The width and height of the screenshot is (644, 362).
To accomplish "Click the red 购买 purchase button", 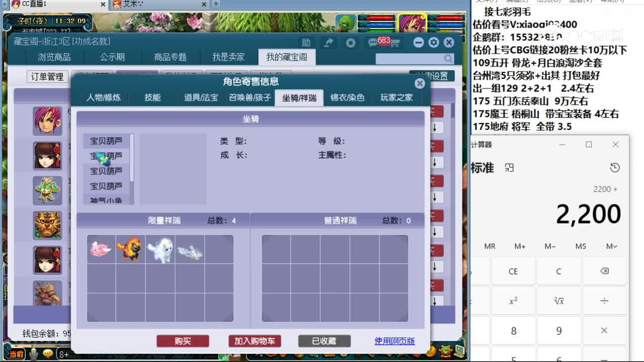I will tap(183, 341).
